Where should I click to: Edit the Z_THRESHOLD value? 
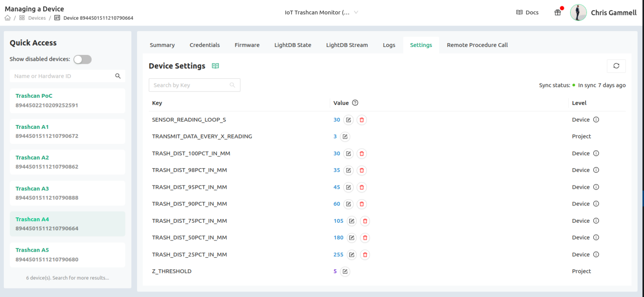coord(345,271)
